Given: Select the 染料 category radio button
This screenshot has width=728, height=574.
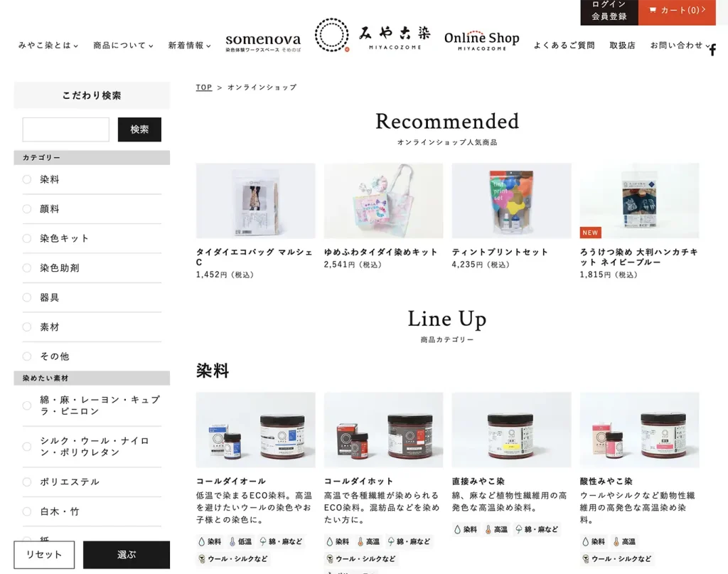Looking at the screenshot, I should [27, 179].
